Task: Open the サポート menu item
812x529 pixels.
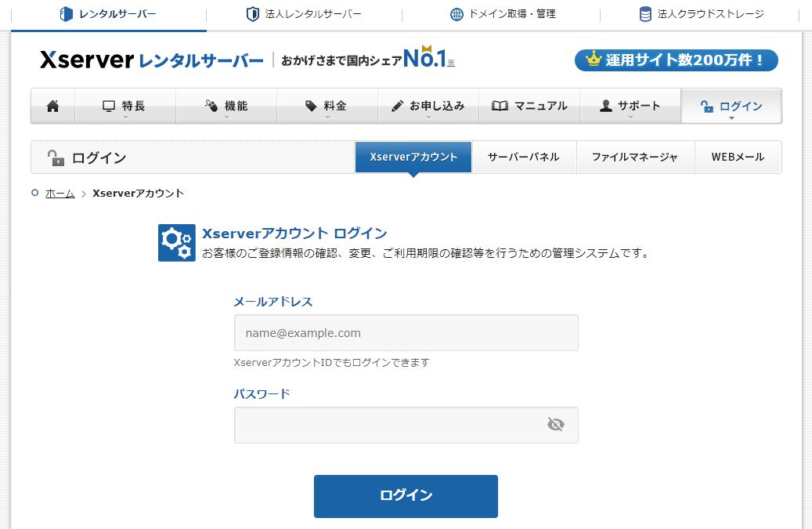Action: (x=630, y=106)
